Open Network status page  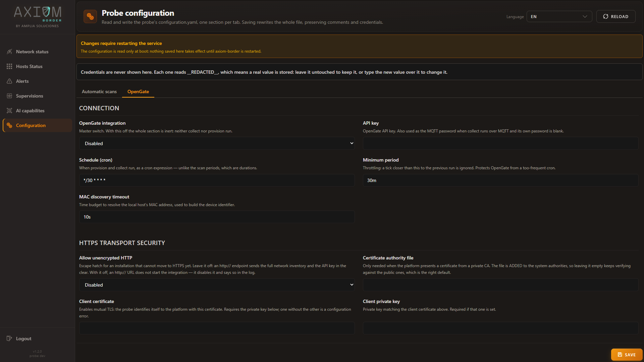click(x=37, y=52)
